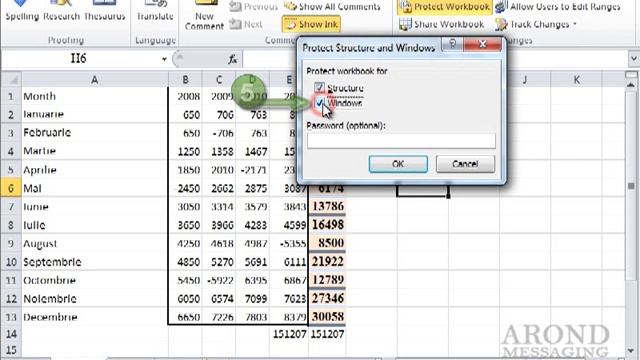Go to the Previous comment

pyautogui.click(x=253, y=7)
